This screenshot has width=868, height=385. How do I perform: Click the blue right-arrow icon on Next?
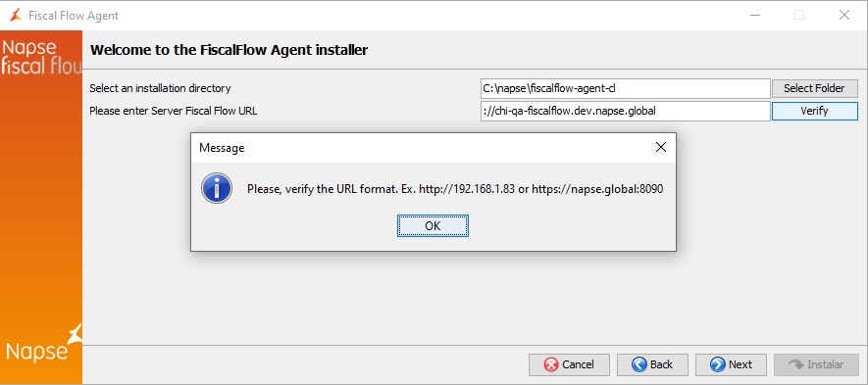click(718, 364)
